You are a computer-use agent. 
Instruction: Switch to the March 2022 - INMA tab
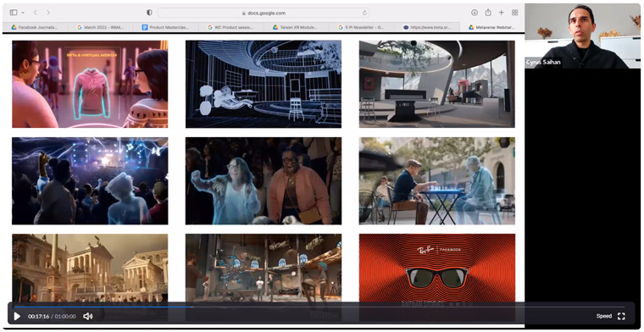[100, 27]
